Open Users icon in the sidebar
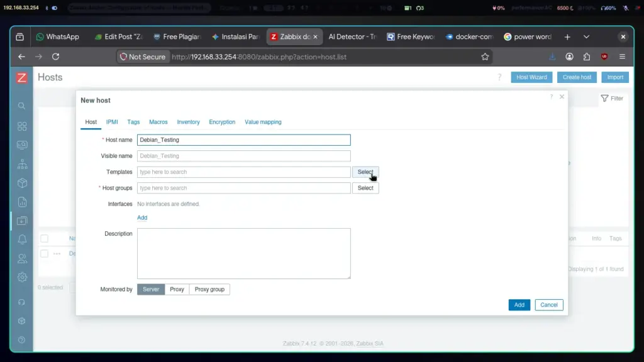The image size is (644, 362). click(x=22, y=258)
